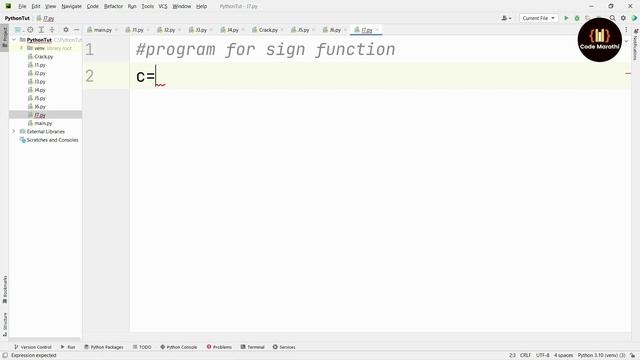This screenshot has width=640, height=360.
Task: Open the Terminal tool window
Action: pyautogui.click(x=253, y=347)
